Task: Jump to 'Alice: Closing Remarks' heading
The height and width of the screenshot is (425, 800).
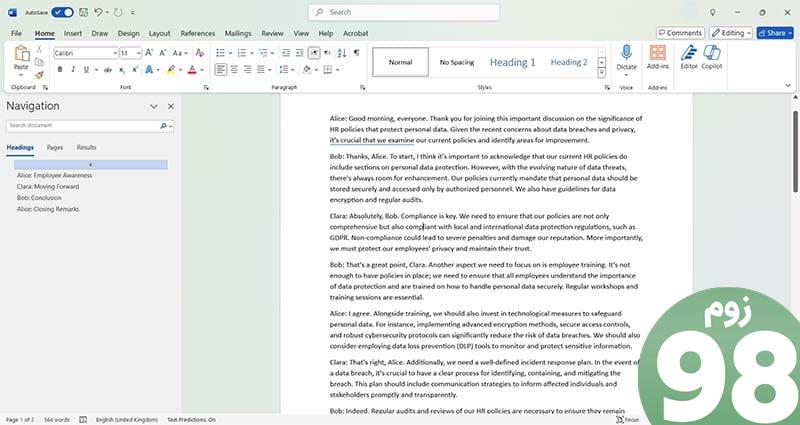Action: pyautogui.click(x=48, y=209)
